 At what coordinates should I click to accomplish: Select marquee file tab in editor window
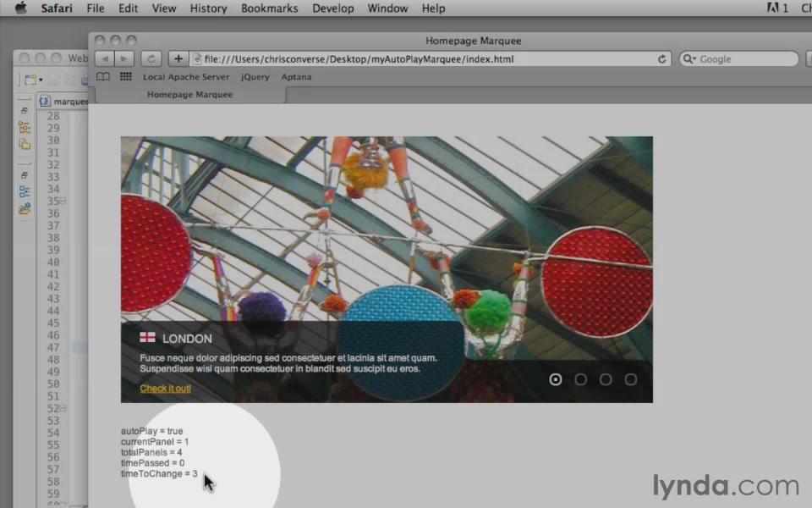(63, 101)
